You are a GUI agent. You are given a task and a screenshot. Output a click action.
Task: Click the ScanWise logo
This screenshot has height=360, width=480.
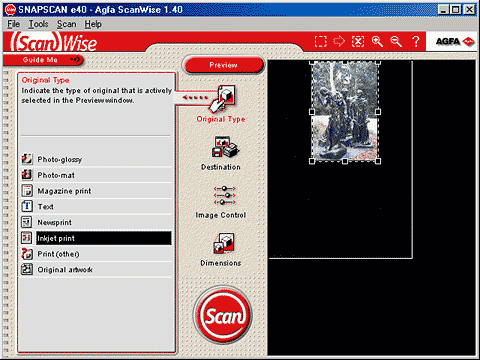click(53, 43)
